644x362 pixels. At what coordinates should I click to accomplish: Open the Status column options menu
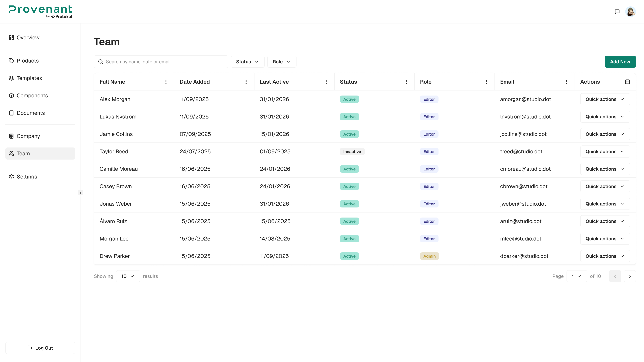pos(406,82)
